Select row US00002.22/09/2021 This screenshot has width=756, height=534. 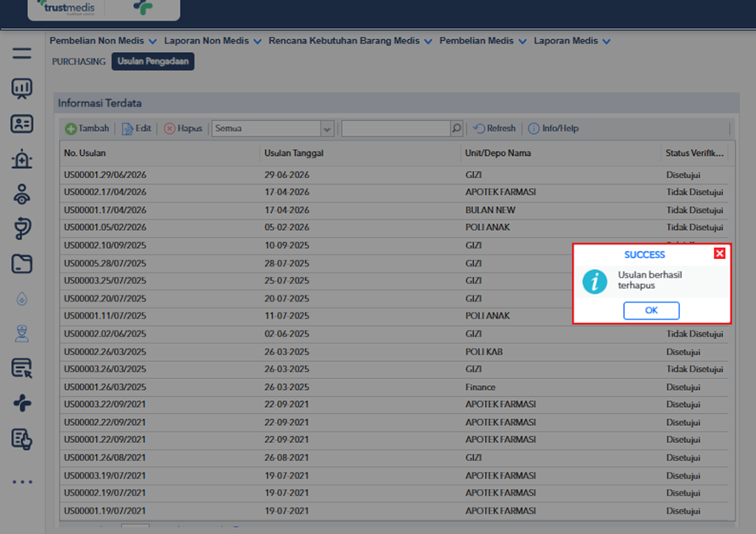pos(395,422)
